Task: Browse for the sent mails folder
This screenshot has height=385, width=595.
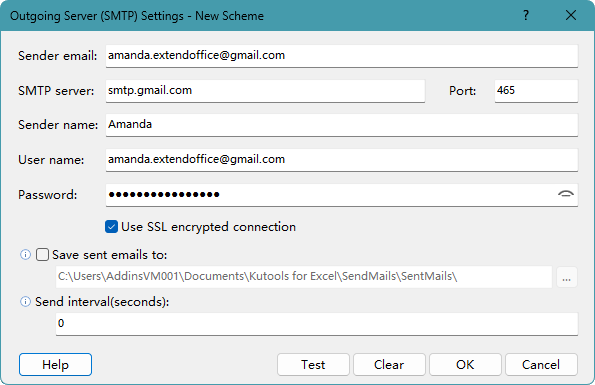Action: point(567,277)
